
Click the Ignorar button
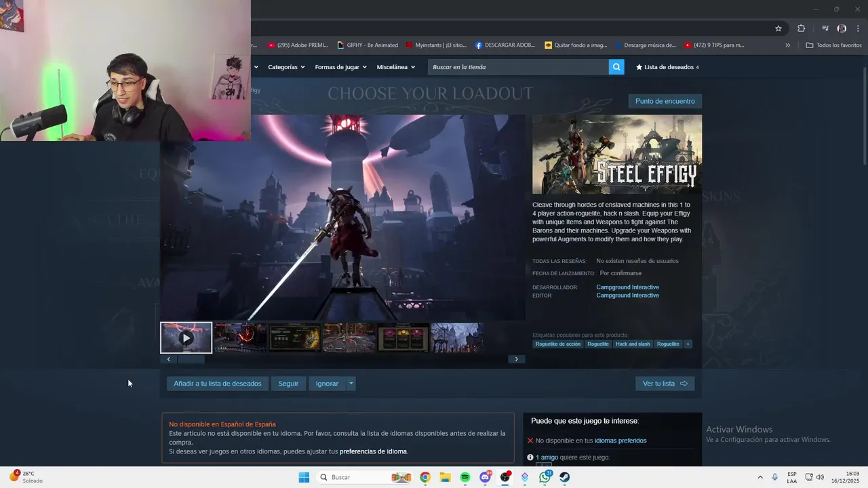coord(327,384)
